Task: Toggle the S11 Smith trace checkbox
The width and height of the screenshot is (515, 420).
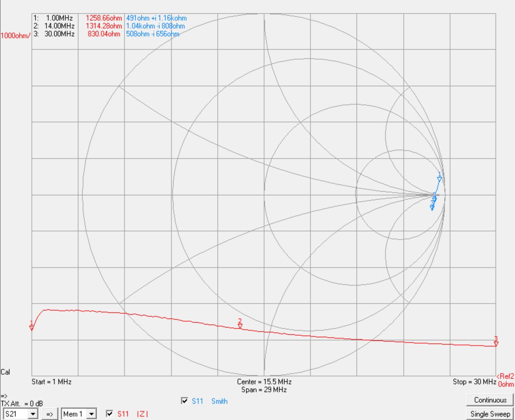Action: 185,401
